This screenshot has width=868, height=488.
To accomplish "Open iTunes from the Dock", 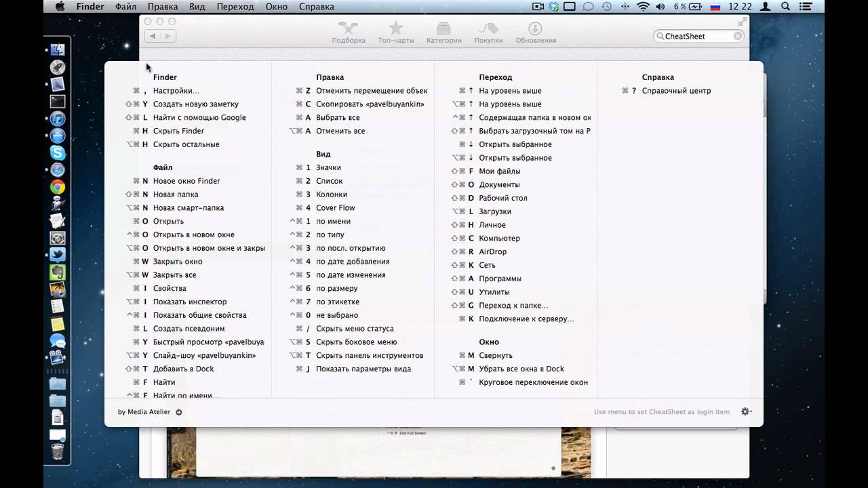I will coord(58,119).
